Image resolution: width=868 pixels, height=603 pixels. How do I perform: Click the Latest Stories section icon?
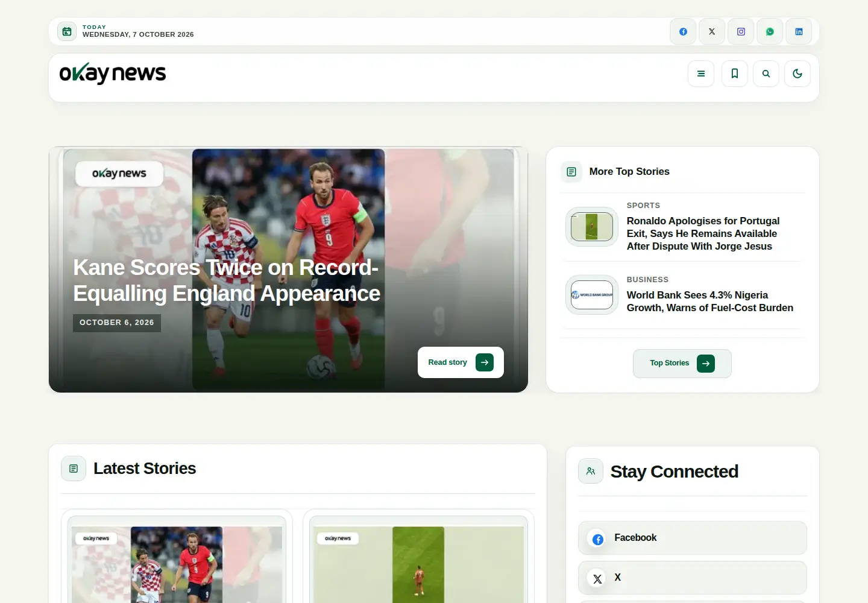[x=74, y=469]
